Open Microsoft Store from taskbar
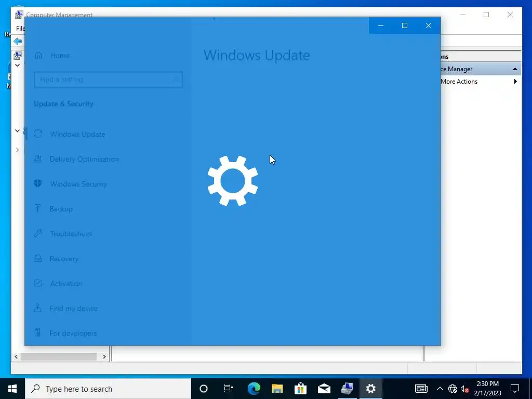 coord(301,389)
